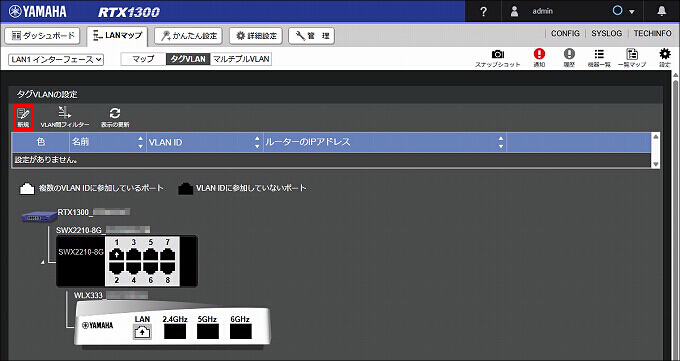Select the LAN port on the WLX333
Screen dimensions: 680x361
pyautogui.click(x=142, y=332)
